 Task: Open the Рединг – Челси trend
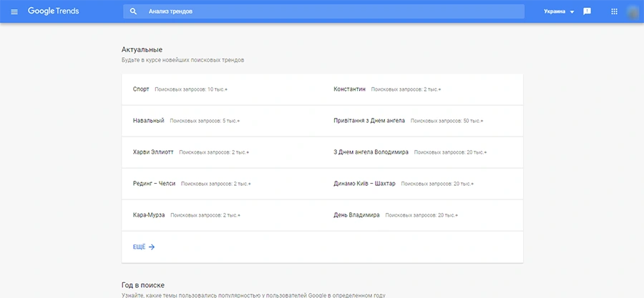(x=154, y=184)
